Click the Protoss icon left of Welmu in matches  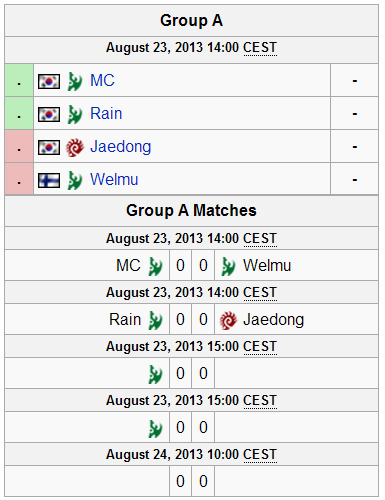tap(228, 266)
